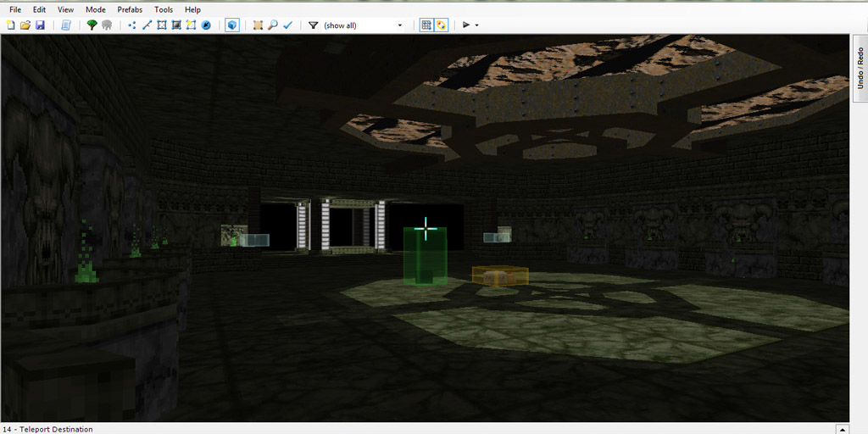Open the Prefabs menu
The image size is (868, 434).
click(x=130, y=9)
